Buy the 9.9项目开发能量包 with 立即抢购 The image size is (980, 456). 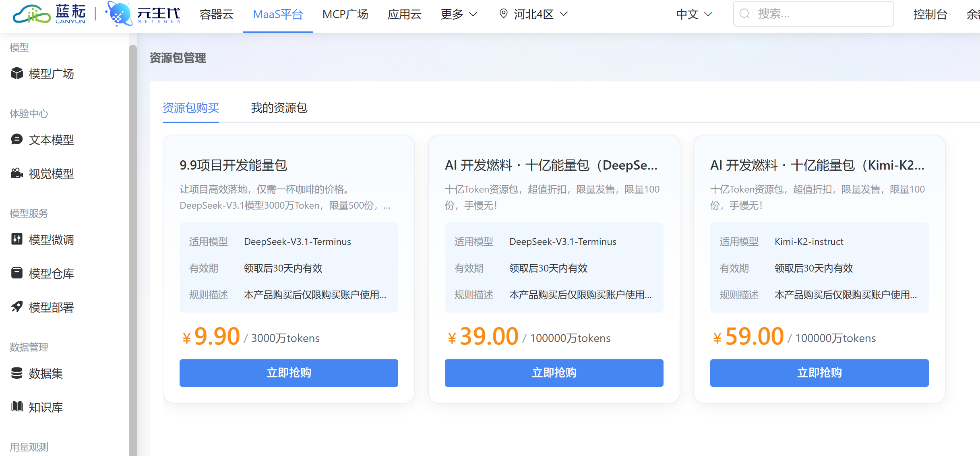289,373
